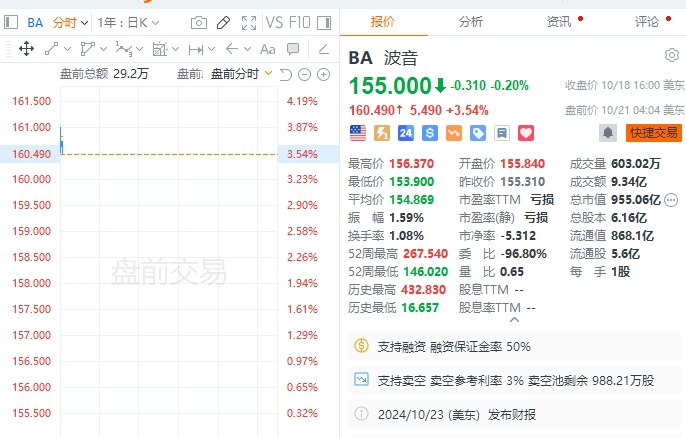The image size is (686, 437).
Task: Open the 盘前分时 dropdown selector
Action: [x=242, y=74]
